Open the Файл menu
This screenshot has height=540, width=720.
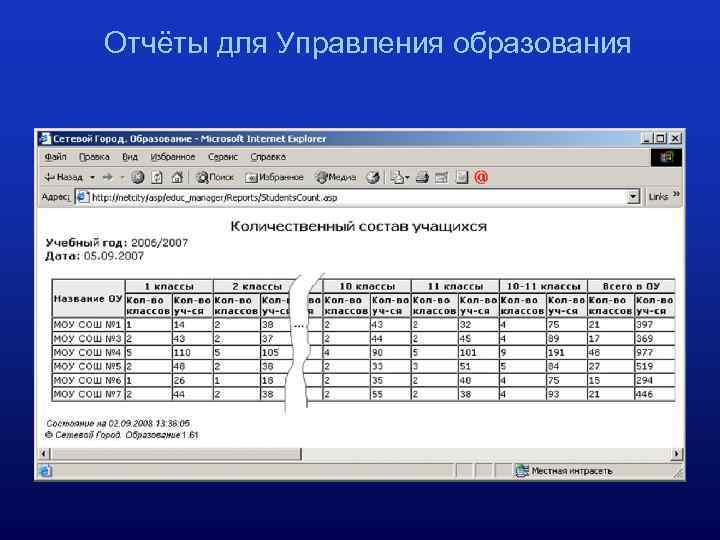point(56,157)
